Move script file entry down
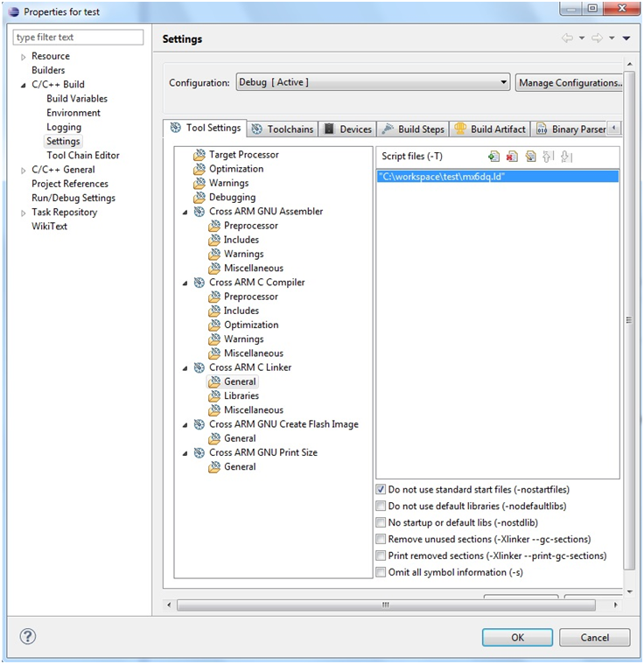This screenshot has height=664, width=644. tap(566, 157)
